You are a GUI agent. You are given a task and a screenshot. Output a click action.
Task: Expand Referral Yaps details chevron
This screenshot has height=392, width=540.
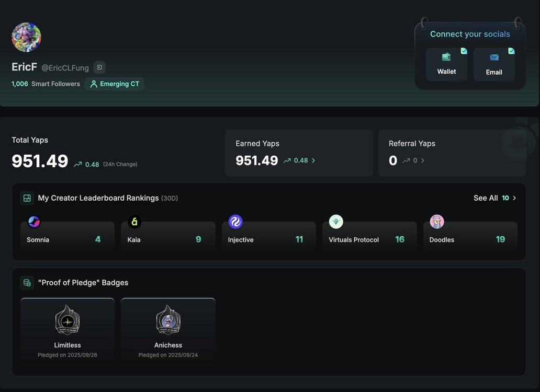pos(423,160)
